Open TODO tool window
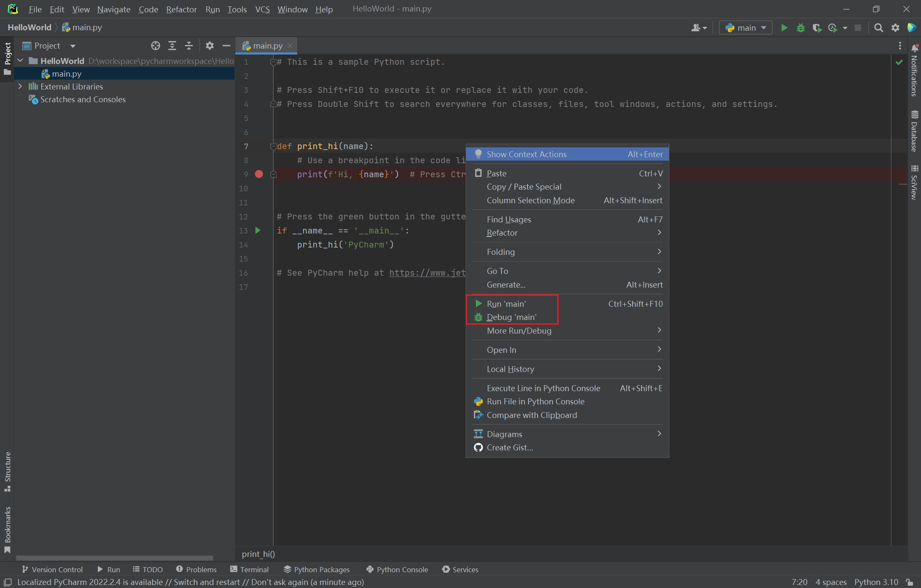Image resolution: width=921 pixels, height=588 pixels. pos(148,569)
